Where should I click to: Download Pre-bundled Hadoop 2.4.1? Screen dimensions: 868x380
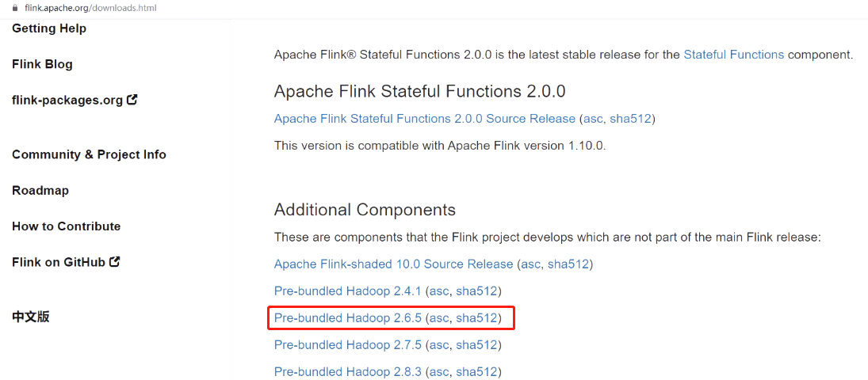[x=347, y=291]
